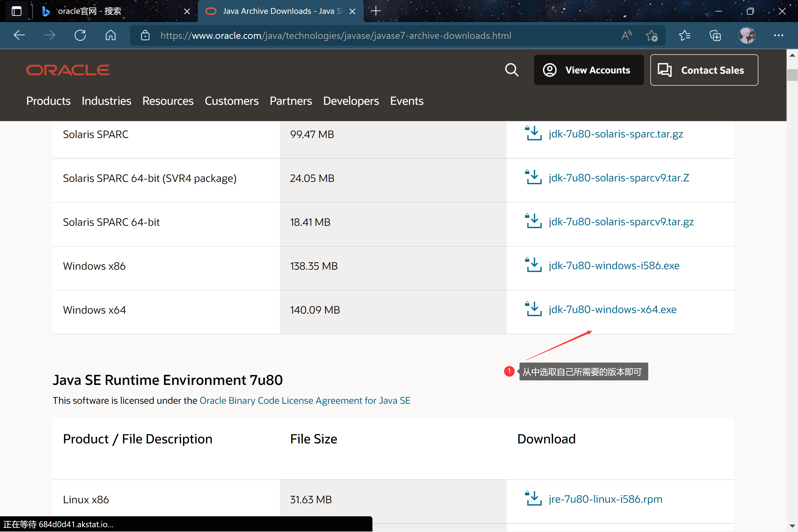Open the Edge tab actions menu icon
Screen dimensions: 798x532
pos(16,11)
